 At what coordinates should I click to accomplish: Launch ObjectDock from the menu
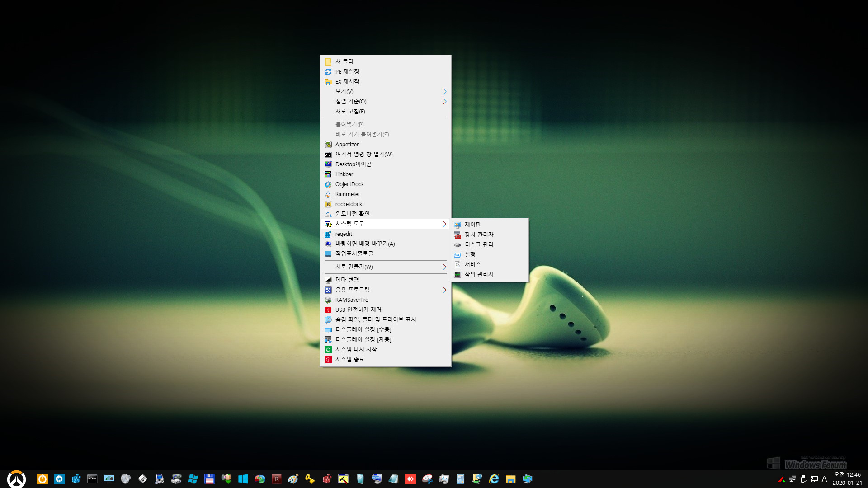click(x=385, y=184)
